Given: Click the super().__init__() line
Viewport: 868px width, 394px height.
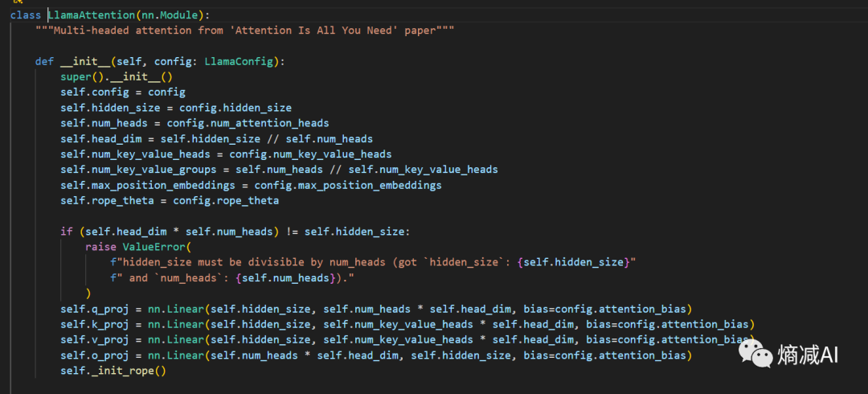Looking at the screenshot, I should tap(117, 77).
